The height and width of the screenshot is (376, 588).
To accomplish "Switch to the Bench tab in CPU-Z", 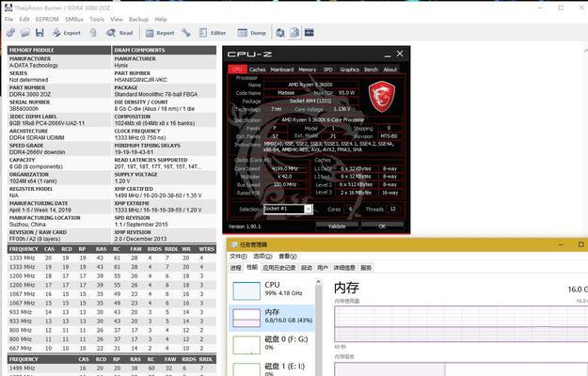I will coord(371,70).
